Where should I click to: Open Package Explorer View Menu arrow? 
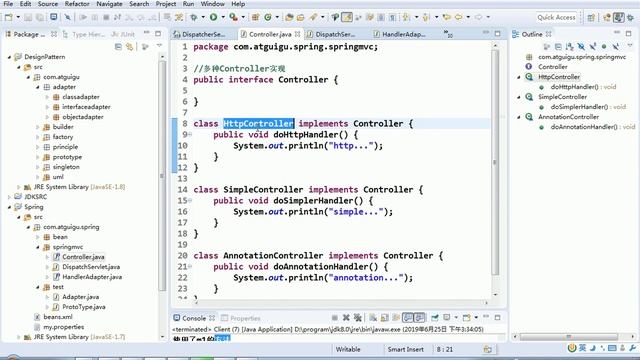[x=159, y=46]
